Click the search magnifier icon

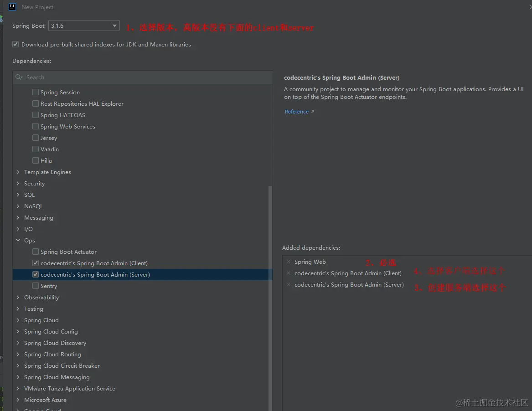[x=19, y=77]
